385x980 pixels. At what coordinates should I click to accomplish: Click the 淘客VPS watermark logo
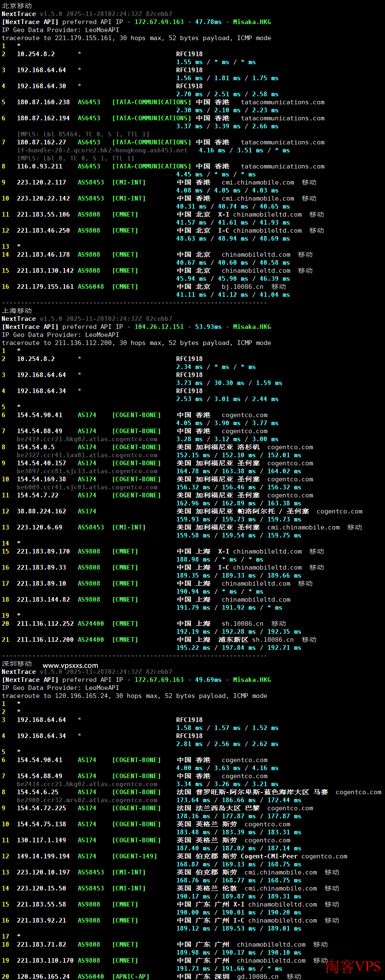(353, 966)
